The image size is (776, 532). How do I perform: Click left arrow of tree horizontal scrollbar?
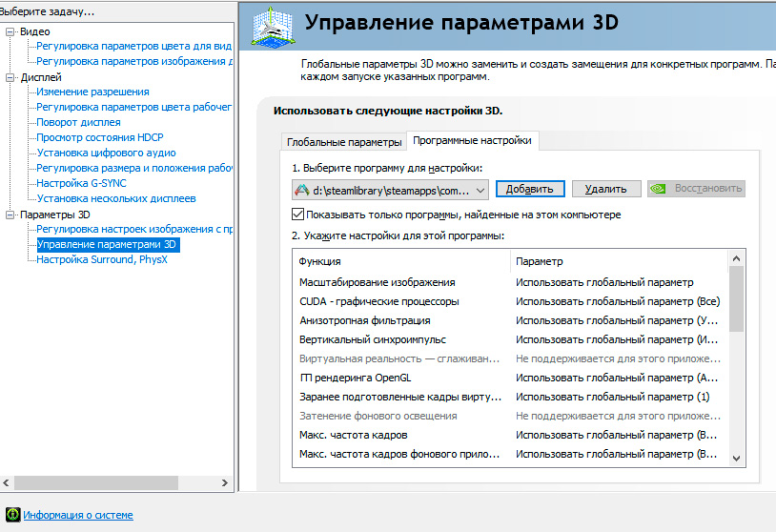tap(7, 483)
